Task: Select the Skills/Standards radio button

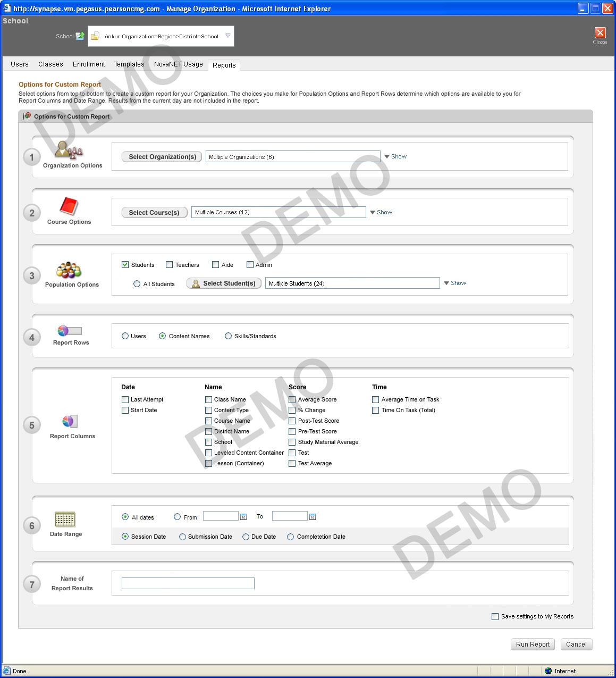Action: point(229,336)
